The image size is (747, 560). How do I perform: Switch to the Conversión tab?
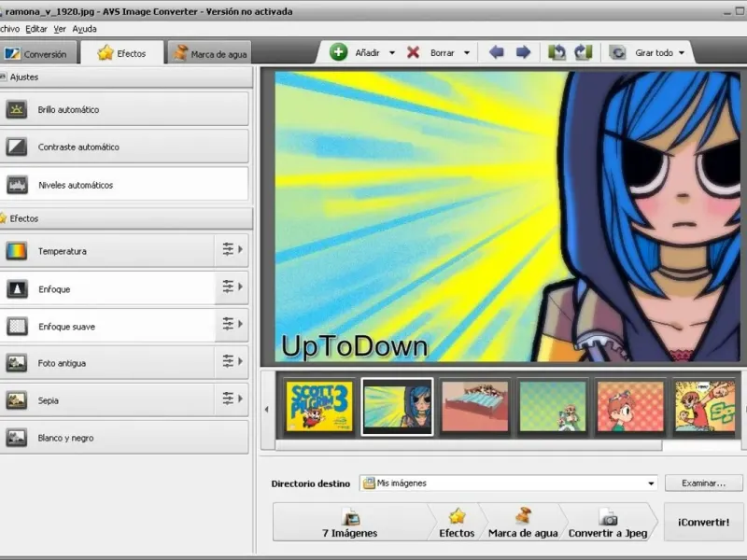coord(36,54)
